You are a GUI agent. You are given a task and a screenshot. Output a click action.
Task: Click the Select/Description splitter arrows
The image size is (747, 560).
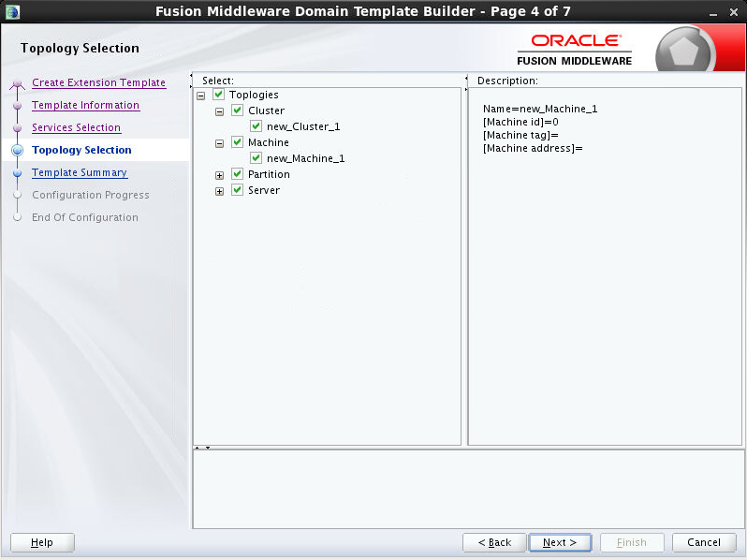(466, 83)
